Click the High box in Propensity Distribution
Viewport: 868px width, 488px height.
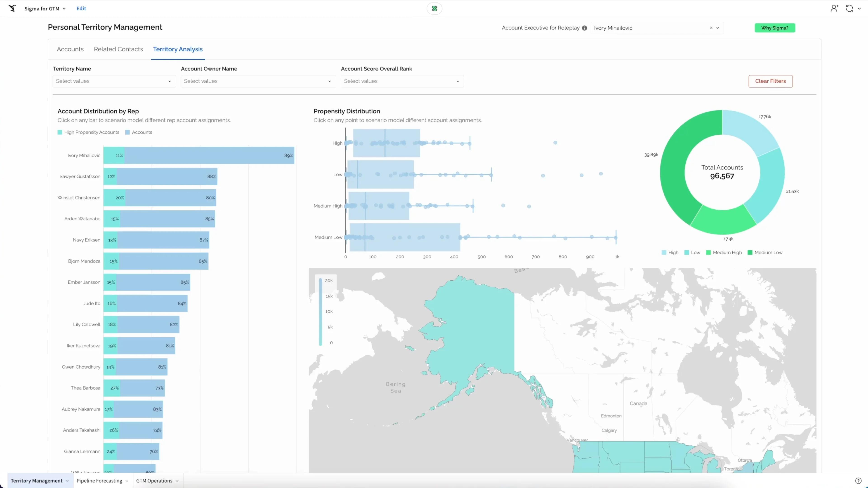pos(387,143)
